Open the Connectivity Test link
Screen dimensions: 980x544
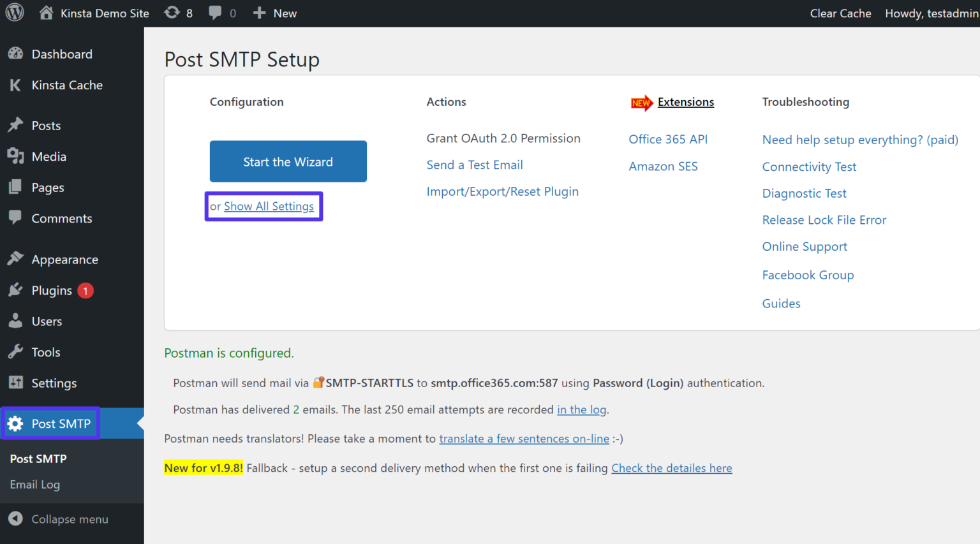809,166
